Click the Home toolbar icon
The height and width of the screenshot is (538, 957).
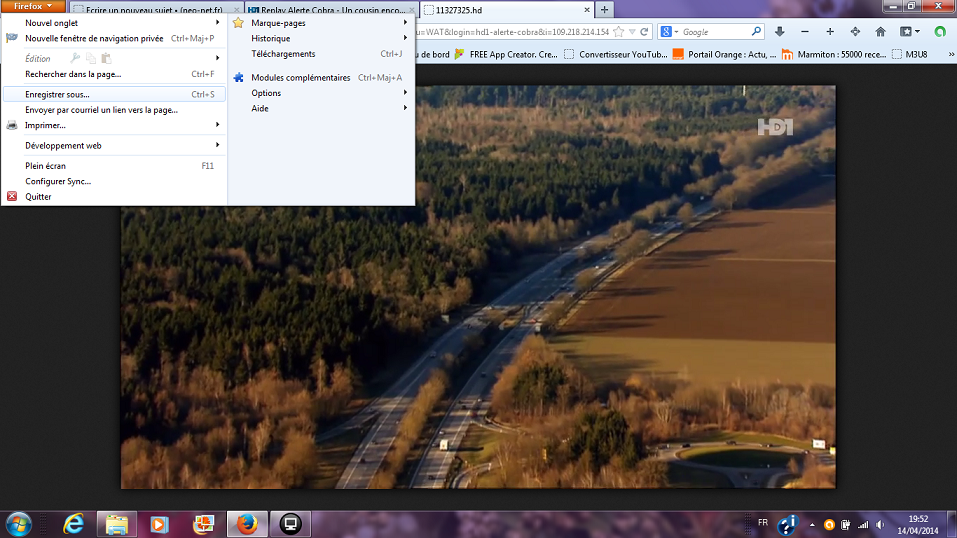click(x=880, y=32)
